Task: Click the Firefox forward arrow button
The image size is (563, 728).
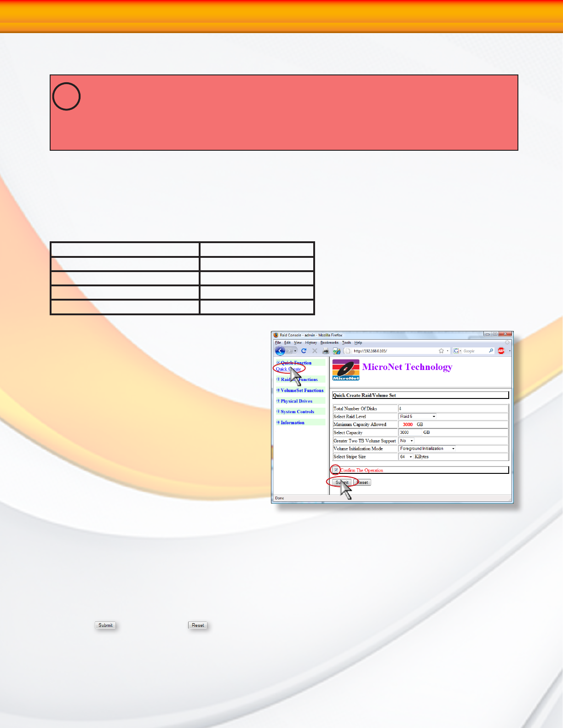Action: pos(290,351)
